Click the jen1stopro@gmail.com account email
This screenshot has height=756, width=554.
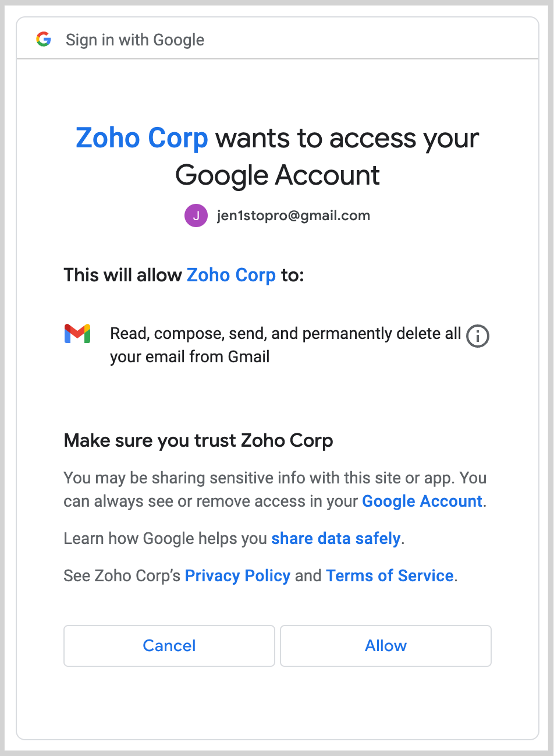point(293,216)
